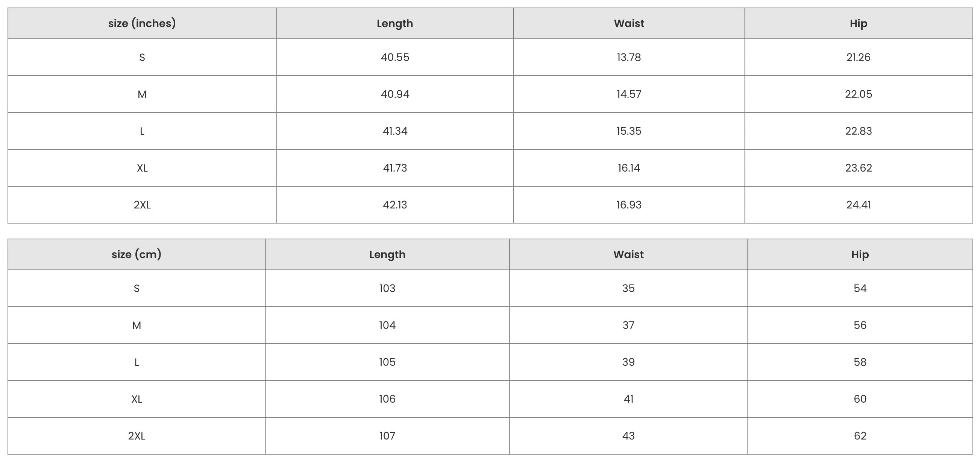Screen dimensions: 980x461
Task: Select the 62 hip value
Action: coord(860,436)
